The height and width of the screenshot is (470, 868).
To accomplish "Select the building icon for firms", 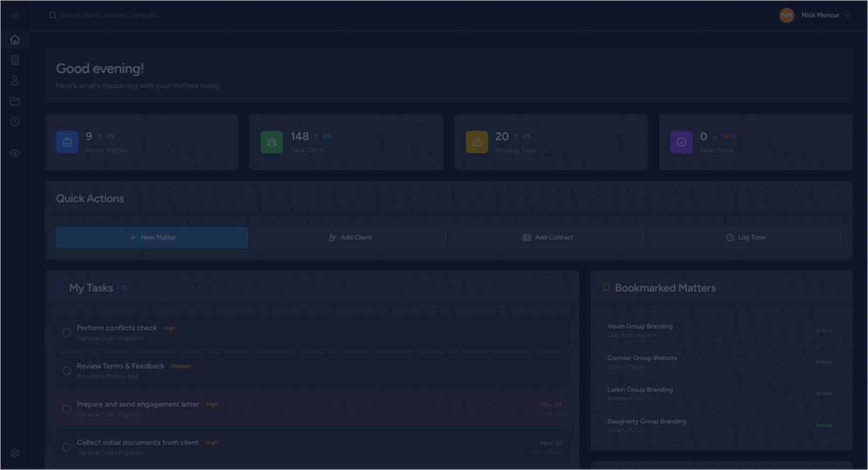I will tap(14, 60).
